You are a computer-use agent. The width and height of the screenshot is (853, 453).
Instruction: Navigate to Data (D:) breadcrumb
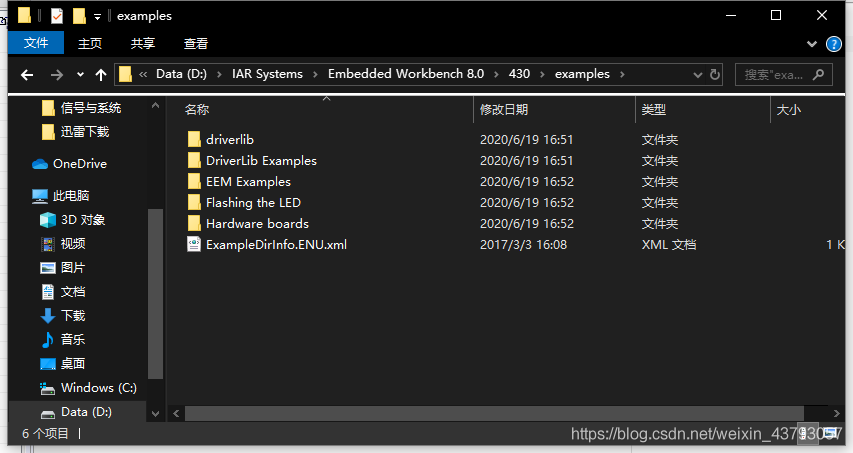click(x=181, y=74)
